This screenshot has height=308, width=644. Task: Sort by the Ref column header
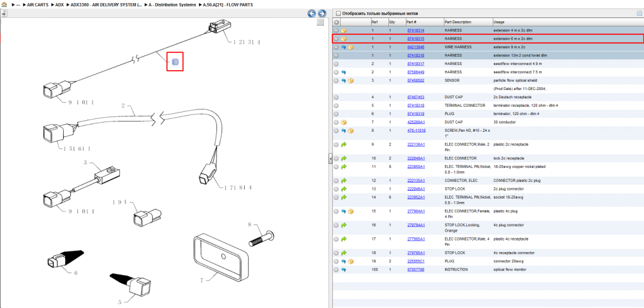click(x=374, y=22)
